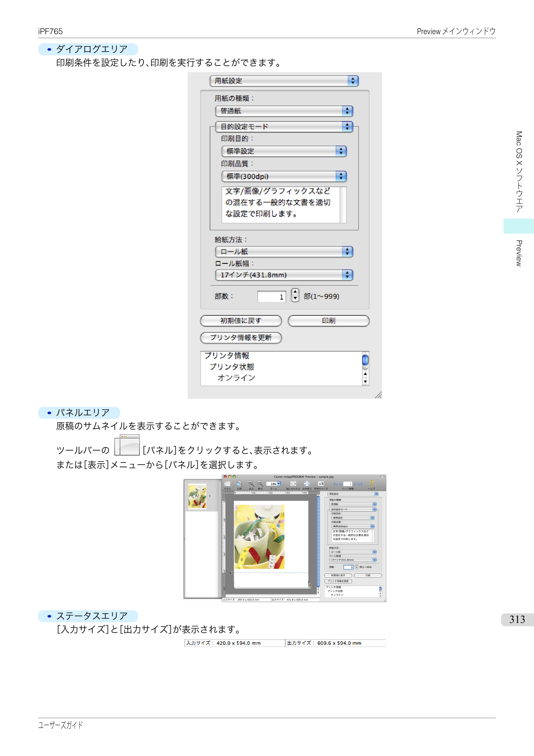Click the previous-page arrow in ページ移動

340,484
